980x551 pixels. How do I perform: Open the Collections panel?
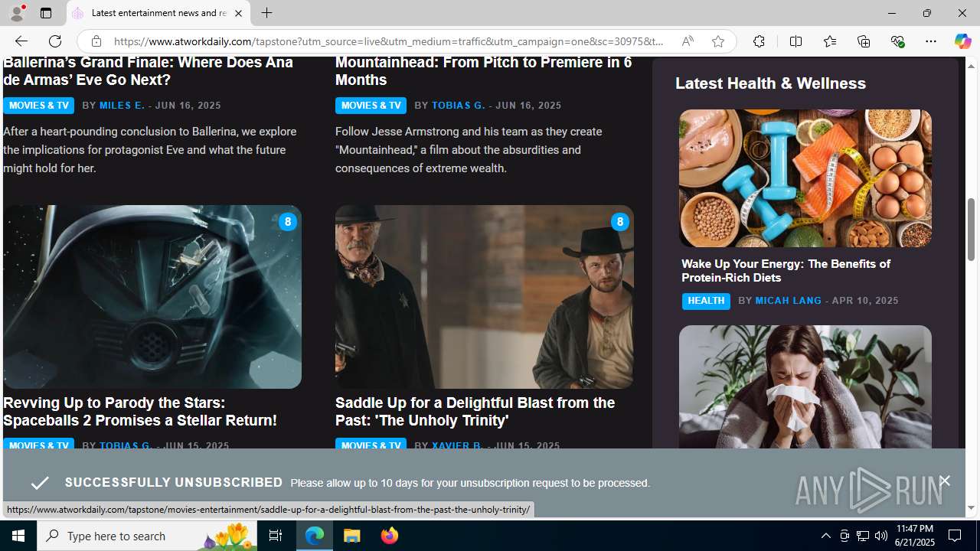click(x=864, y=41)
